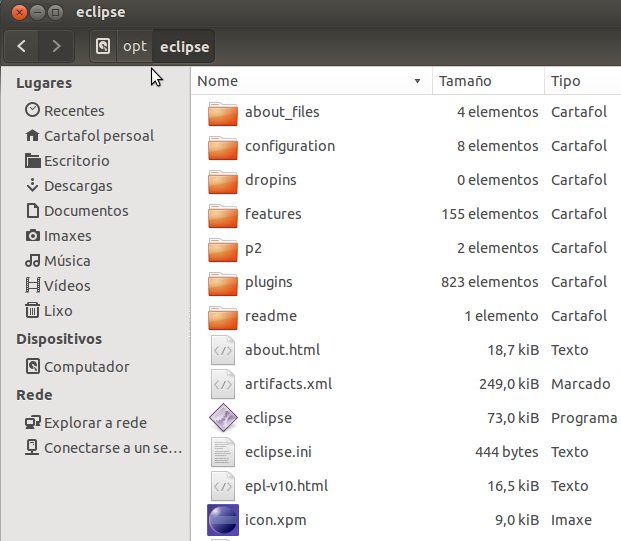This screenshot has height=541, width=621.
Task: Click the Descargas download arrow icon
Action: click(32, 185)
